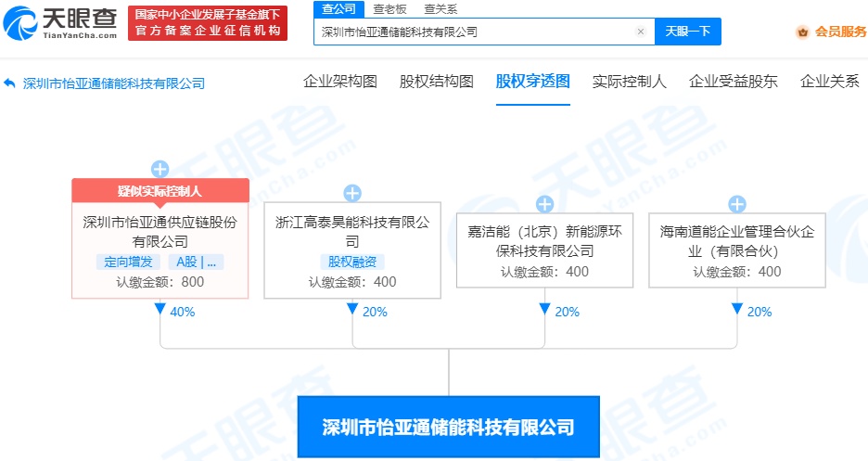Switch to 查公司 search tab
This screenshot has width=868, height=461.
(x=339, y=9)
